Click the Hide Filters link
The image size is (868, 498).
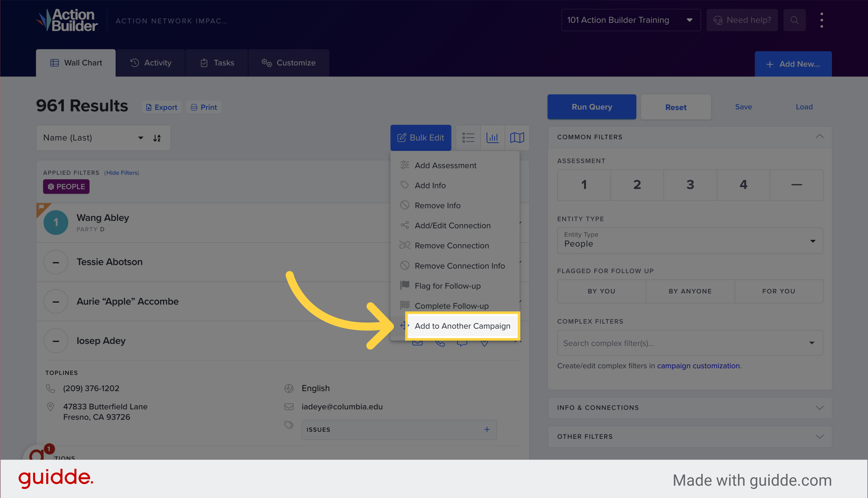pos(122,173)
